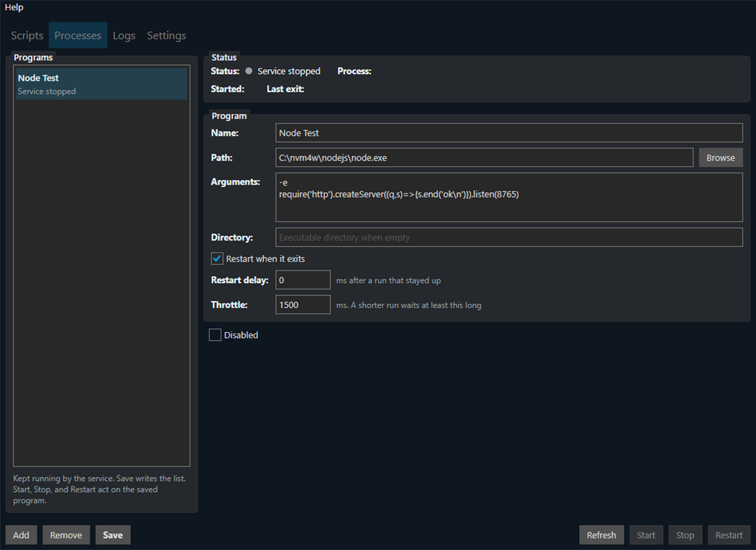Refresh the process status
Screen dimensions: 756x550
(601, 535)
